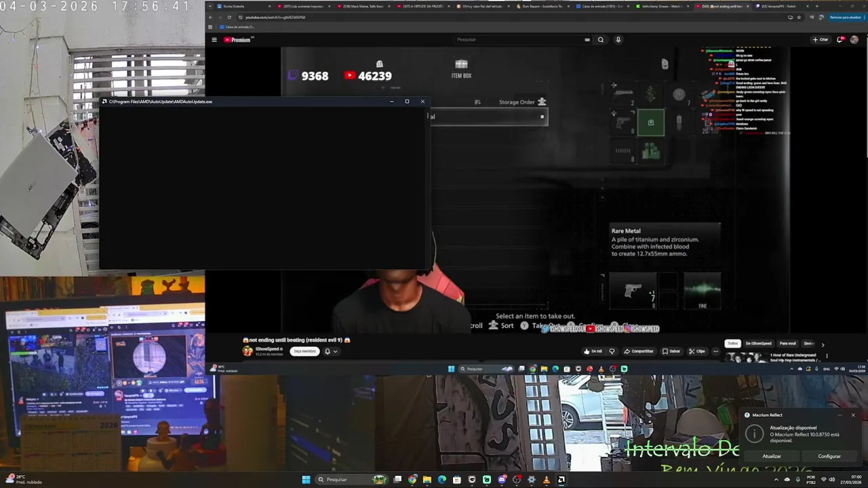Open the YouTube notifications bell in the header
This screenshot has width=868, height=488.
pos(841,39)
